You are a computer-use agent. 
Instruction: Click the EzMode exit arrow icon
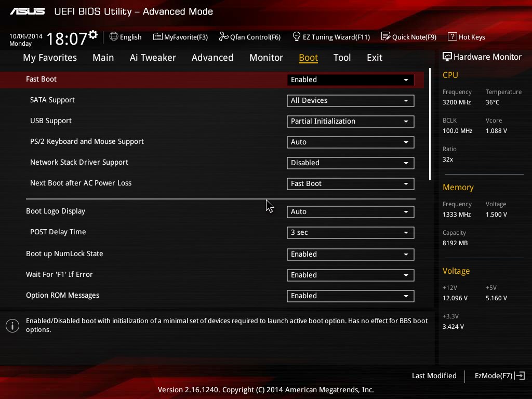click(x=520, y=376)
